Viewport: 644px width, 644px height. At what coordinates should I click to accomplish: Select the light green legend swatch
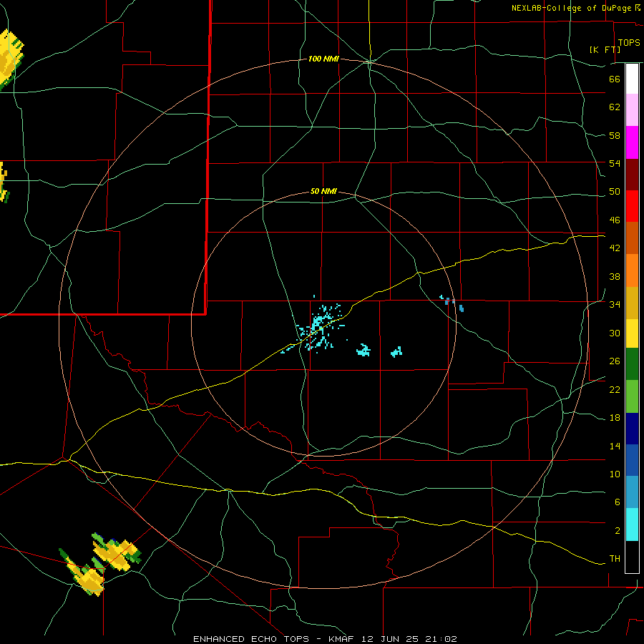(632, 396)
